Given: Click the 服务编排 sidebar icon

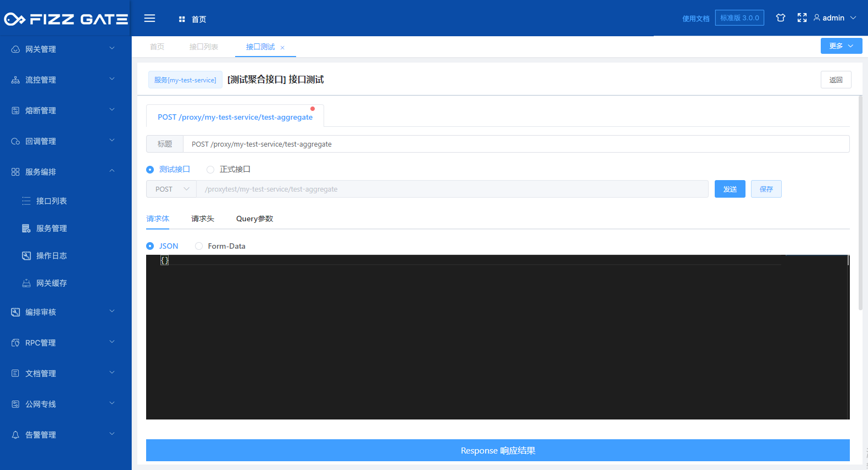Looking at the screenshot, I should coord(15,172).
